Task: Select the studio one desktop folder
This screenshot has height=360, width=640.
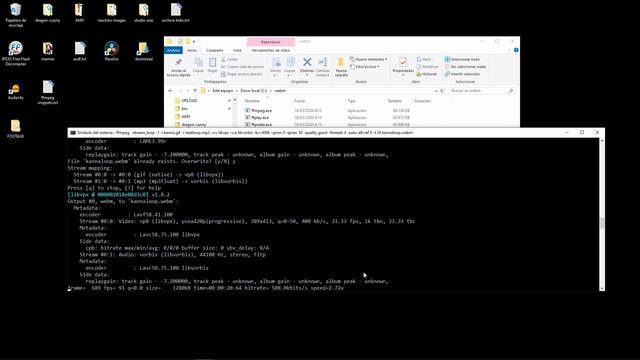Action: pos(144,13)
